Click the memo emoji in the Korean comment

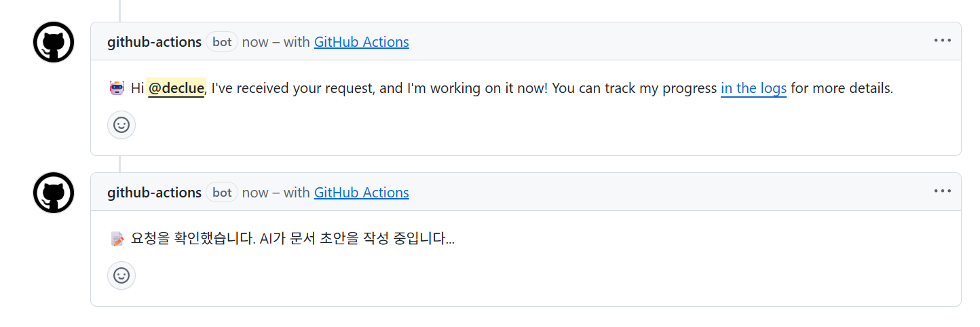[117, 239]
